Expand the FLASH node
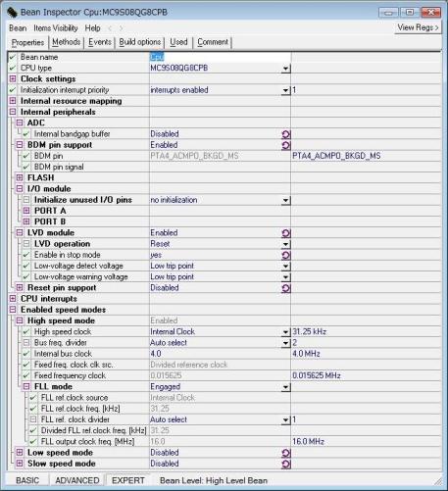Screen dimensions: 448x491 (x=20, y=177)
